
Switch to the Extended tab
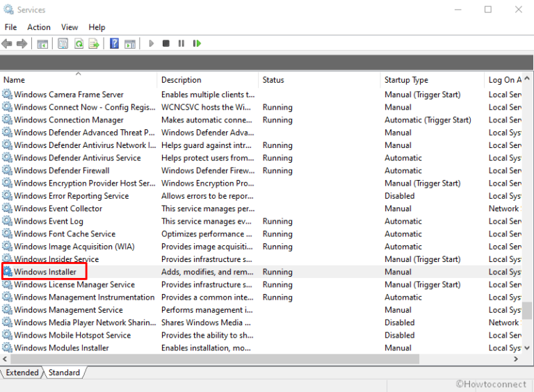(22, 373)
